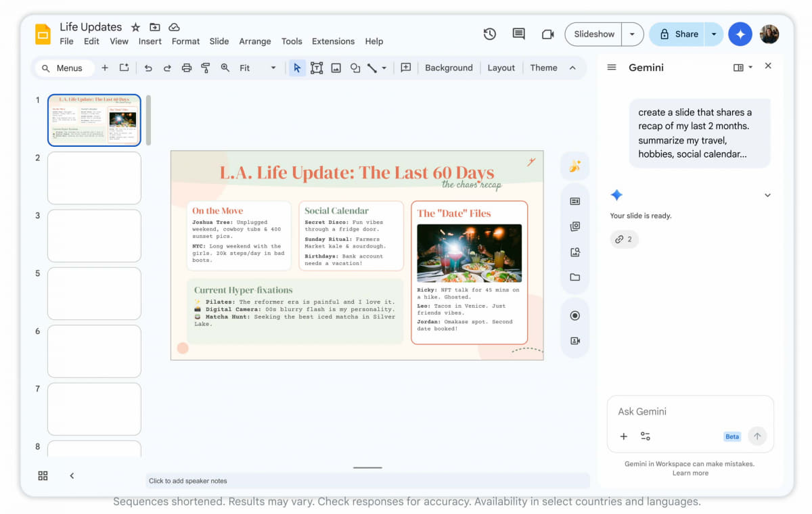This screenshot has width=812, height=514.
Task: Search the Menus box
Action: coord(65,68)
